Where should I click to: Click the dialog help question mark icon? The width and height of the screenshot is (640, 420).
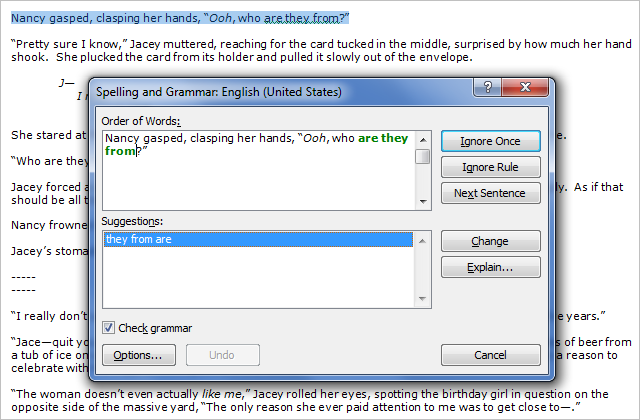coord(488,87)
